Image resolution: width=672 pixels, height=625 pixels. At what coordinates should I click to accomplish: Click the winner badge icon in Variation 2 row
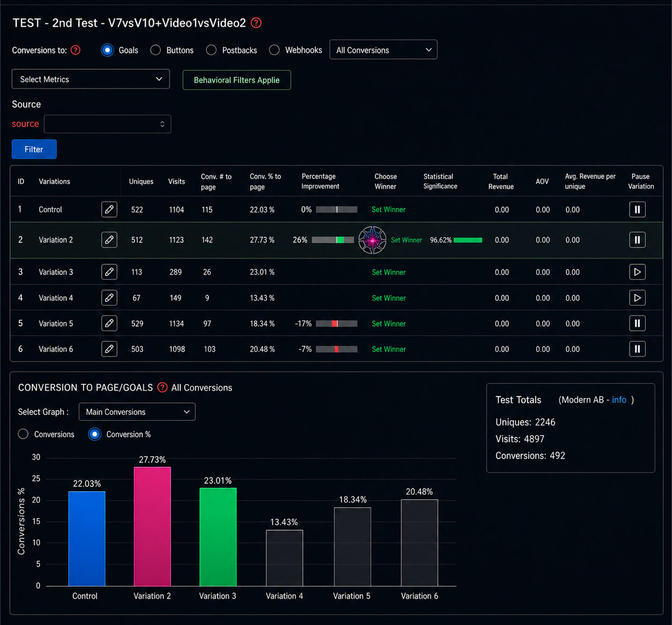[372, 240]
